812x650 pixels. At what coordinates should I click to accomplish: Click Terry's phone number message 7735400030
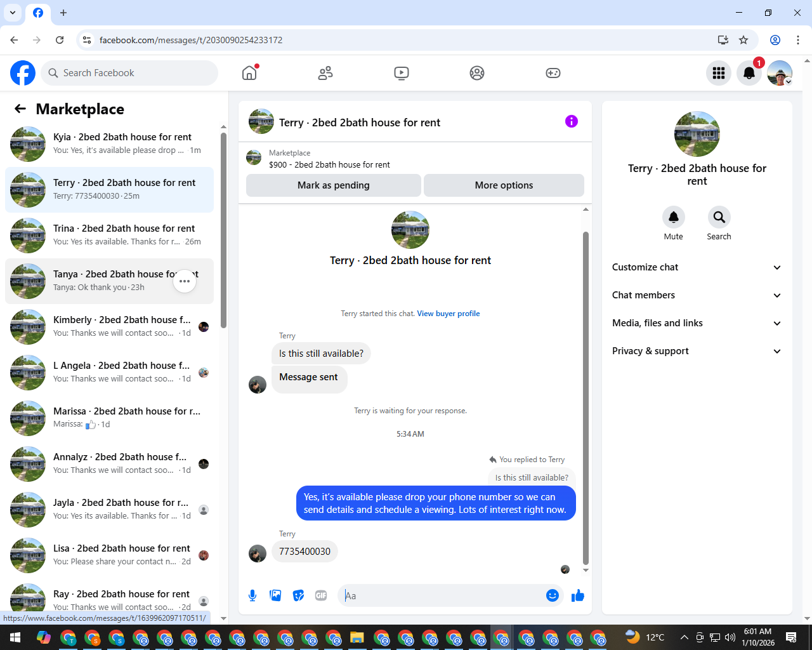click(x=304, y=551)
